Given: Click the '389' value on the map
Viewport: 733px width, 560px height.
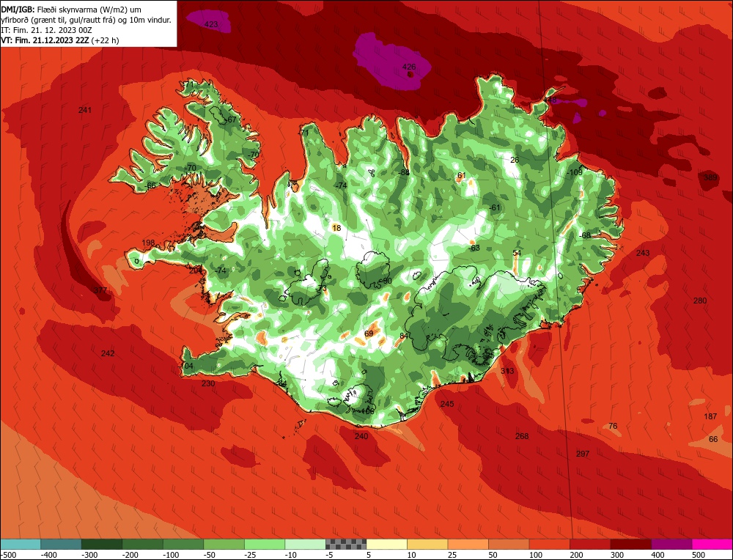Looking at the screenshot, I should pos(710,177).
